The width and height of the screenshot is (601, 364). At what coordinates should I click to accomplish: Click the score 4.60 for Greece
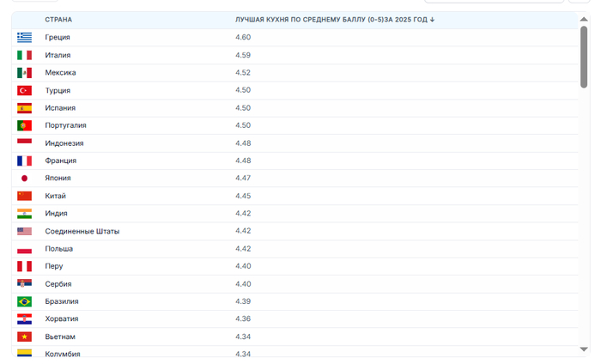pos(243,37)
